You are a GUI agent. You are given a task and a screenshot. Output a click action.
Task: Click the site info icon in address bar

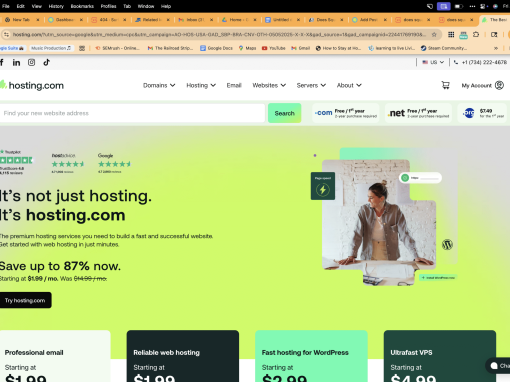(x=6, y=34)
